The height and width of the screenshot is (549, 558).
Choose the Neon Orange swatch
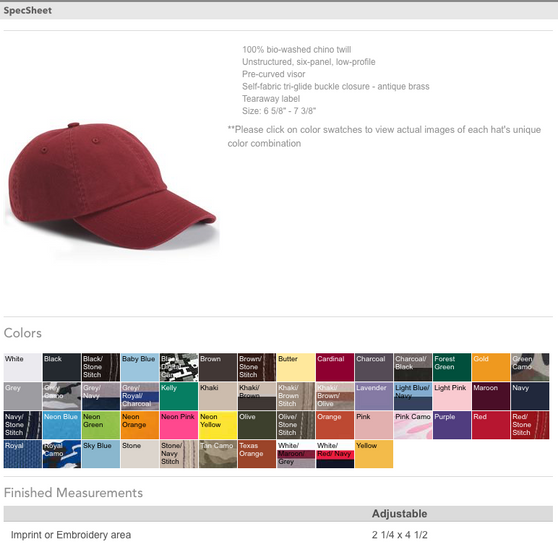tap(140, 425)
